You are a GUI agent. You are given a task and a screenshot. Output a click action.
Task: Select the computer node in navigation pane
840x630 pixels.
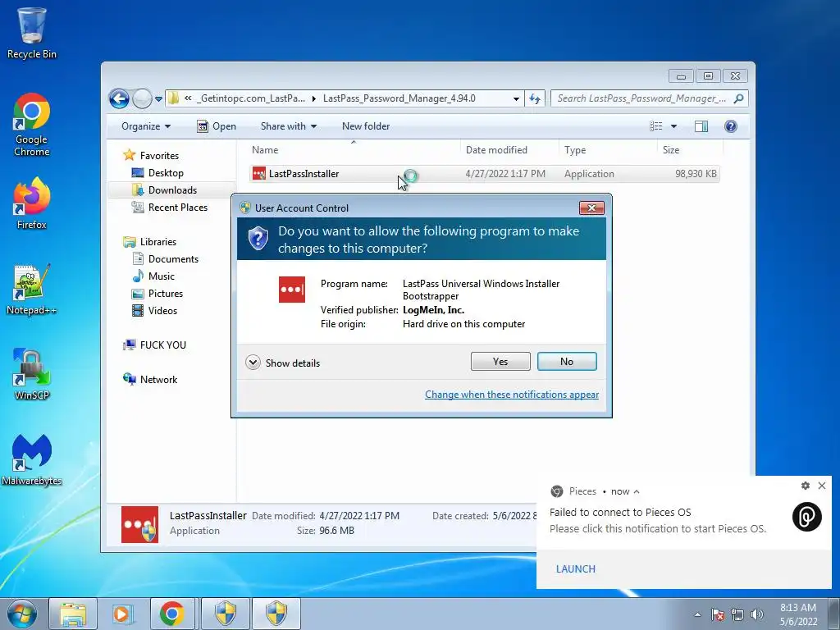155,345
